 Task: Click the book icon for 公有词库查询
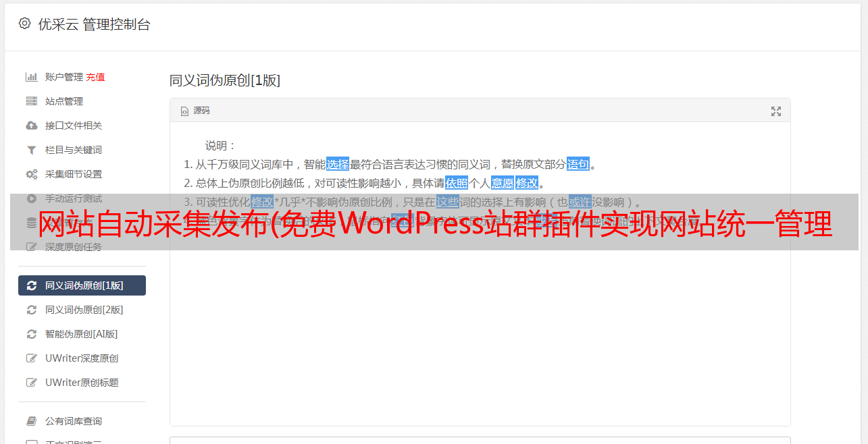click(x=31, y=421)
